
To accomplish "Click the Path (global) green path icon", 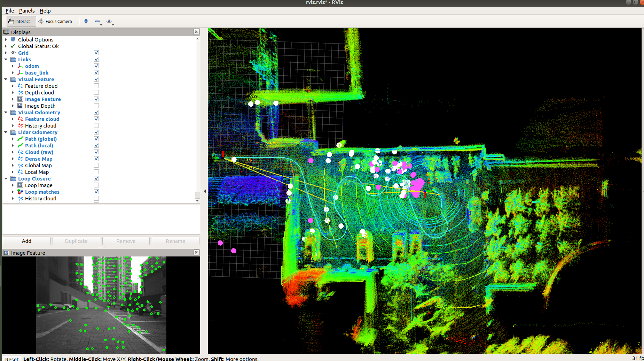I will tap(20, 139).
